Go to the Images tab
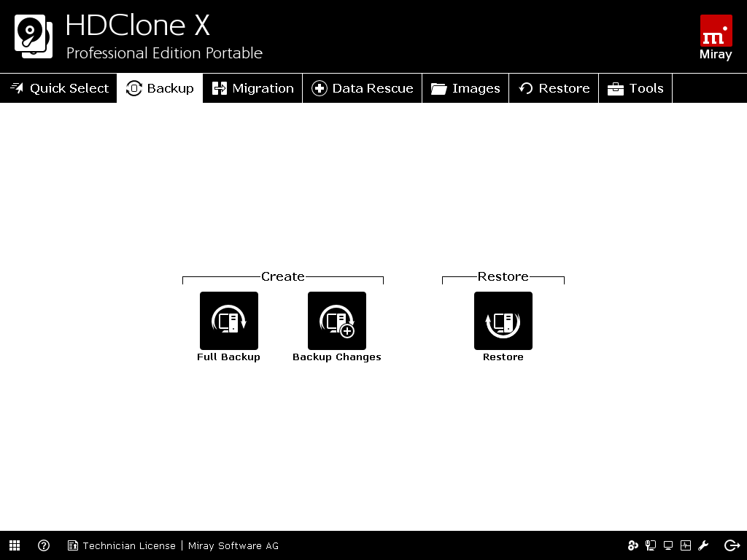 465,88
